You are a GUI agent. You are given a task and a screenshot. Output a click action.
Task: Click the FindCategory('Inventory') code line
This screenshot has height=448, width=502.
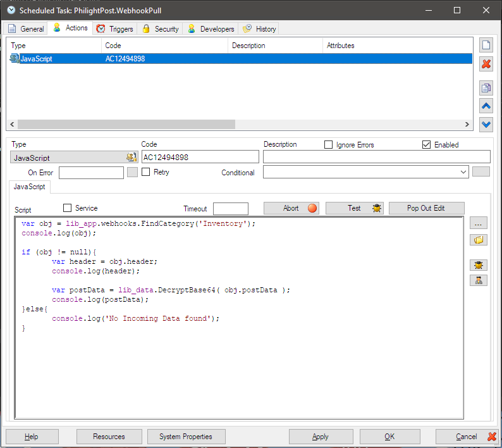coord(138,223)
